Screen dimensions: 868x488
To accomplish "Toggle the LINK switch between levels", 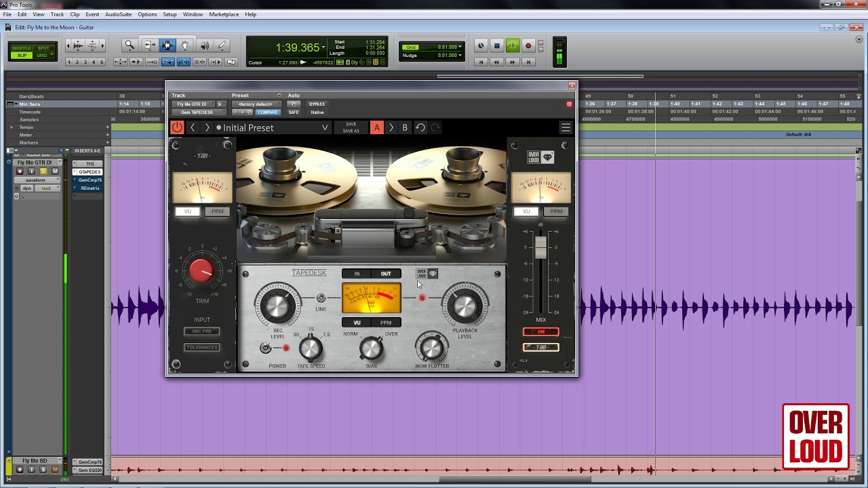I will pos(321,298).
